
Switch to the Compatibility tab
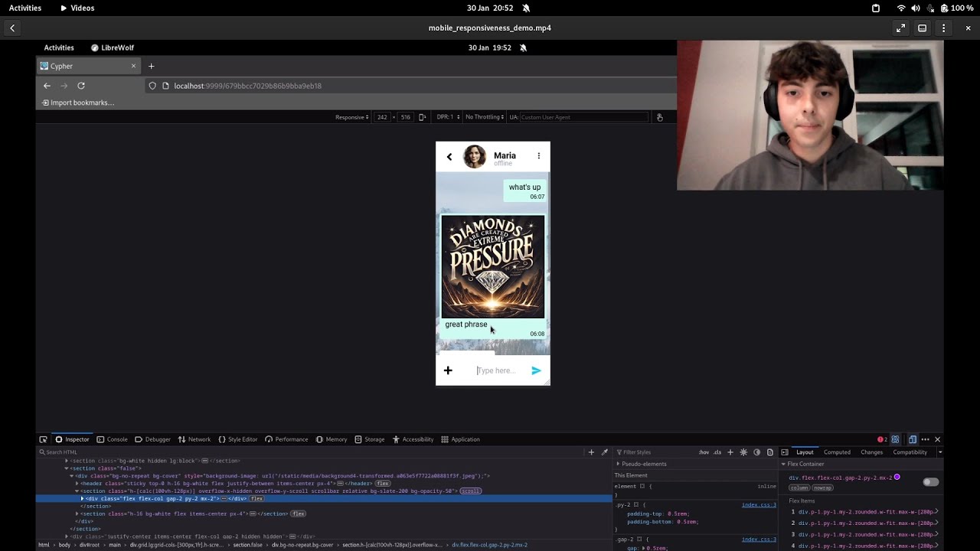[x=910, y=452]
